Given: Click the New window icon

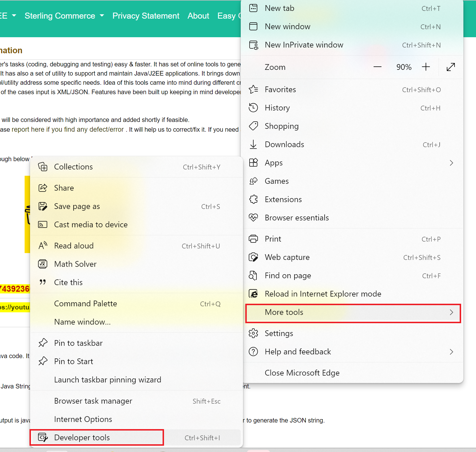Looking at the screenshot, I should [x=253, y=26].
